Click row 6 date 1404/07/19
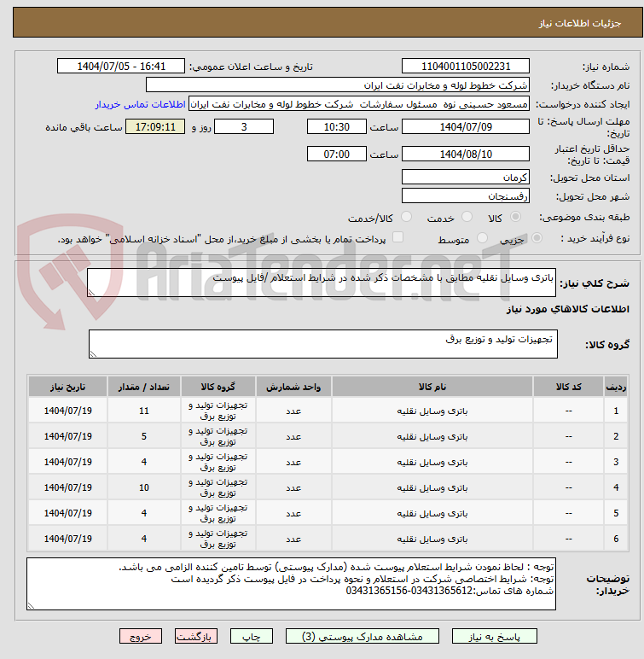Viewport: 644px width, 659px height. [67, 539]
